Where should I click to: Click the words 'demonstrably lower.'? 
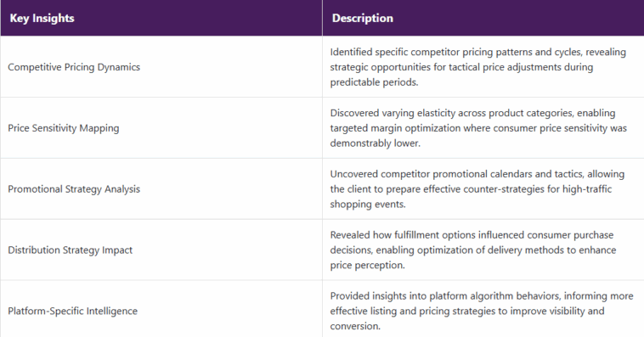(376, 143)
